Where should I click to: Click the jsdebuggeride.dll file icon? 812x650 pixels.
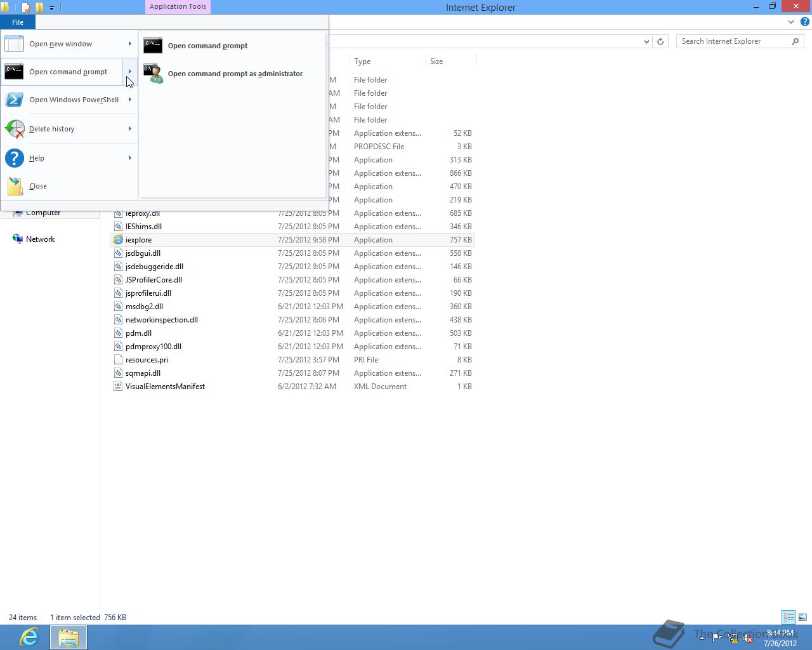tap(118, 267)
